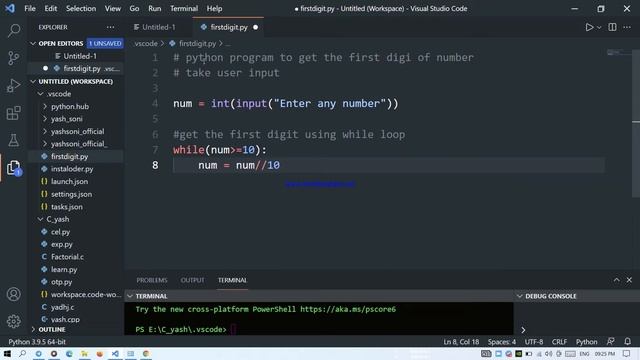Close the bottom panel

[629, 280]
